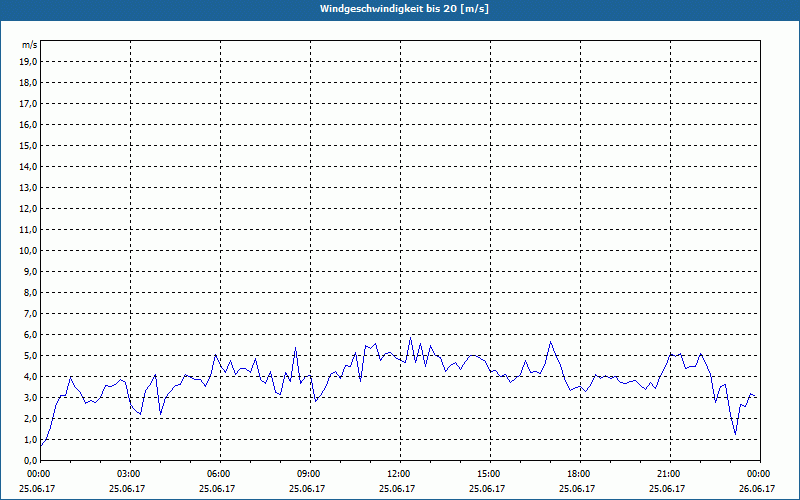Click the 21:00 time label
This screenshot has height=500, width=800.
[670, 474]
